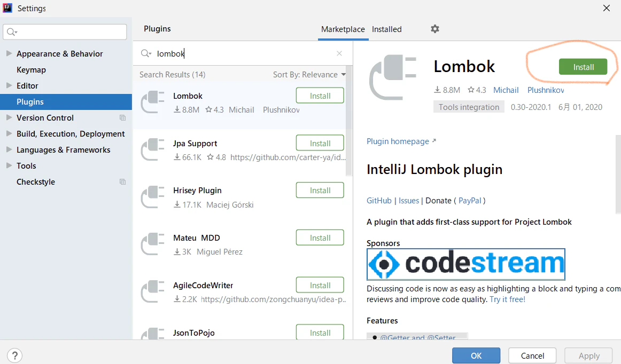Open the plugins gear settings icon
Viewport: 621px width, 364px height.
435,29
